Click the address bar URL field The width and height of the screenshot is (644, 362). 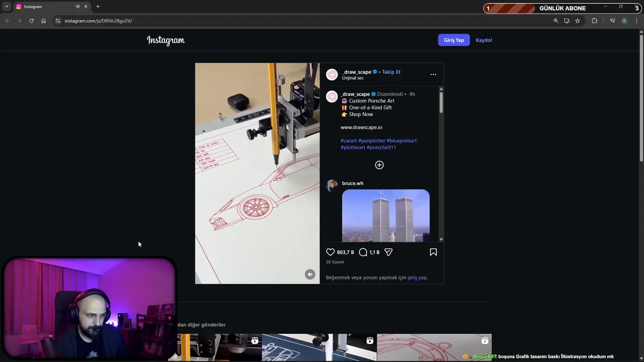[x=302, y=21]
